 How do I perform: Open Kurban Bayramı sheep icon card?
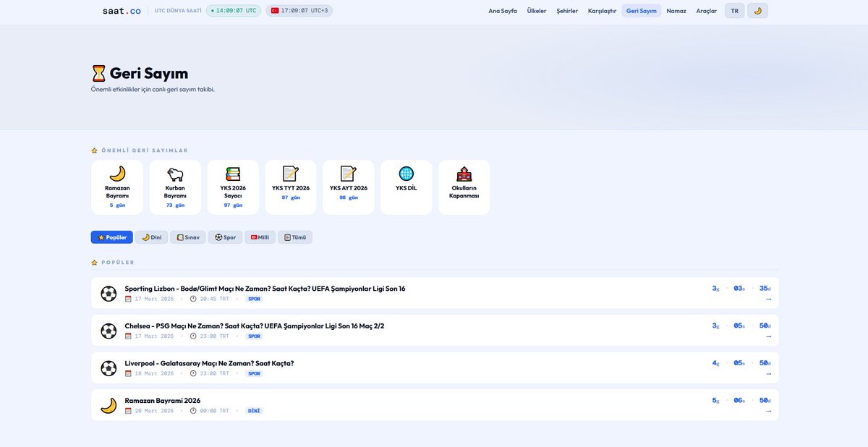(175, 174)
